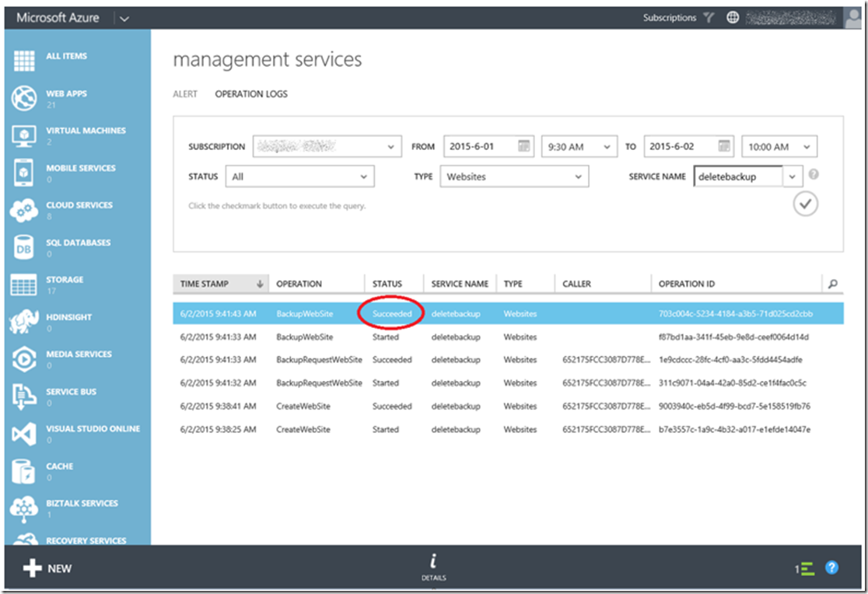
Task: Open Virtual Machines monitor icon
Action: point(24,135)
